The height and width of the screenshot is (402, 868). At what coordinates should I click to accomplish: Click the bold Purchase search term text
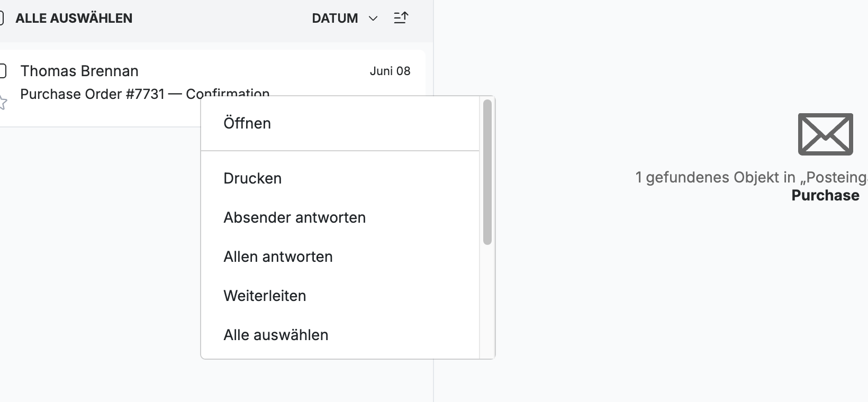pos(825,195)
